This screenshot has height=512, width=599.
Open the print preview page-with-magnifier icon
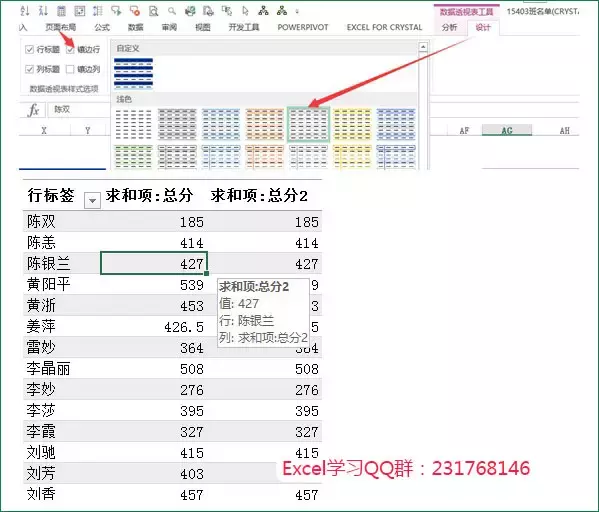(x=153, y=11)
